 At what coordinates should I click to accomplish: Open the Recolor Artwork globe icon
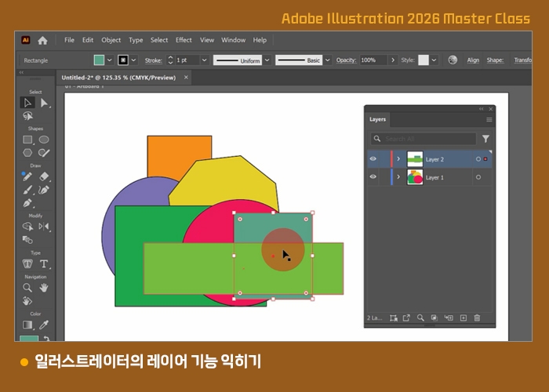point(453,60)
